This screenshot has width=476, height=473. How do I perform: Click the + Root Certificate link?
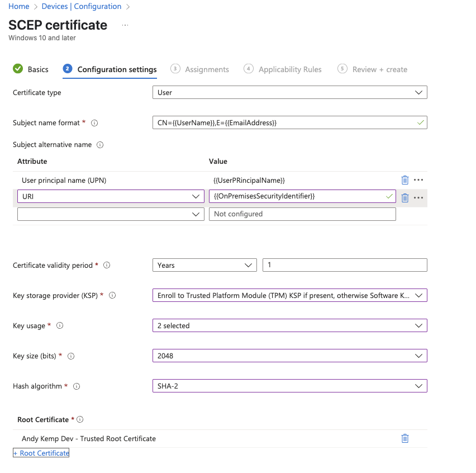pyautogui.click(x=41, y=453)
